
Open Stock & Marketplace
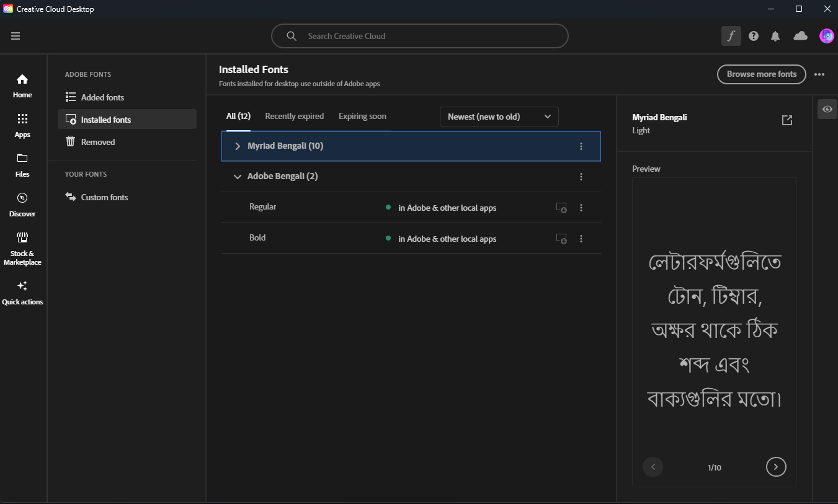[22, 248]
